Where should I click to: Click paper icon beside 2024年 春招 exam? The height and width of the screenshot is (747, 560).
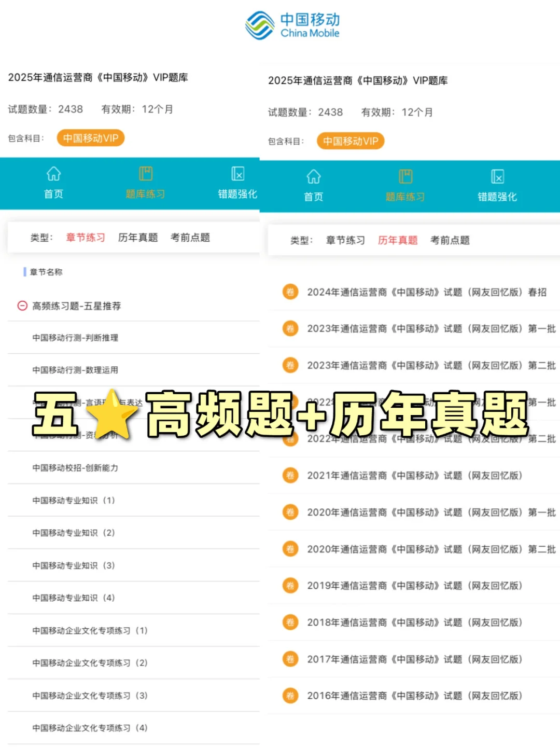point(290,292)
